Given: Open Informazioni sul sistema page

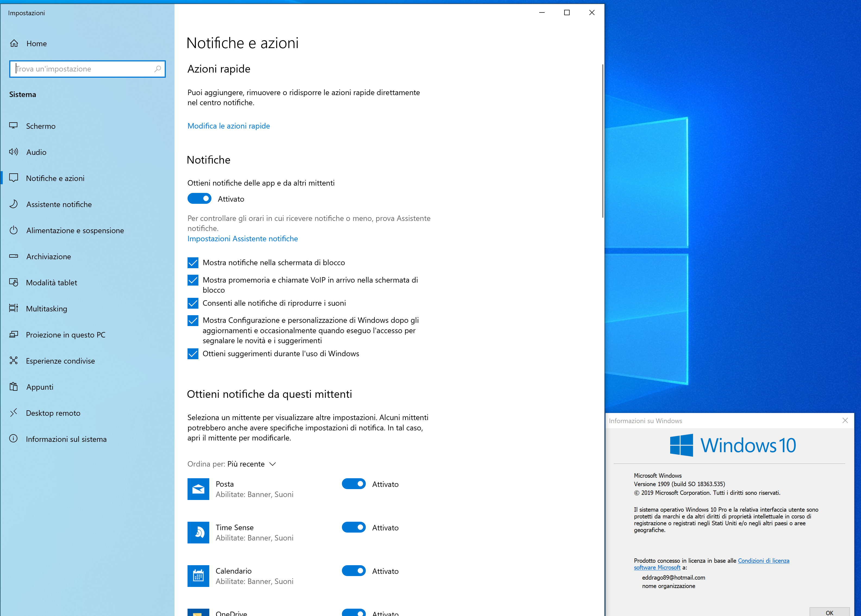Looking at the screenshot, I should click(87, 439).
